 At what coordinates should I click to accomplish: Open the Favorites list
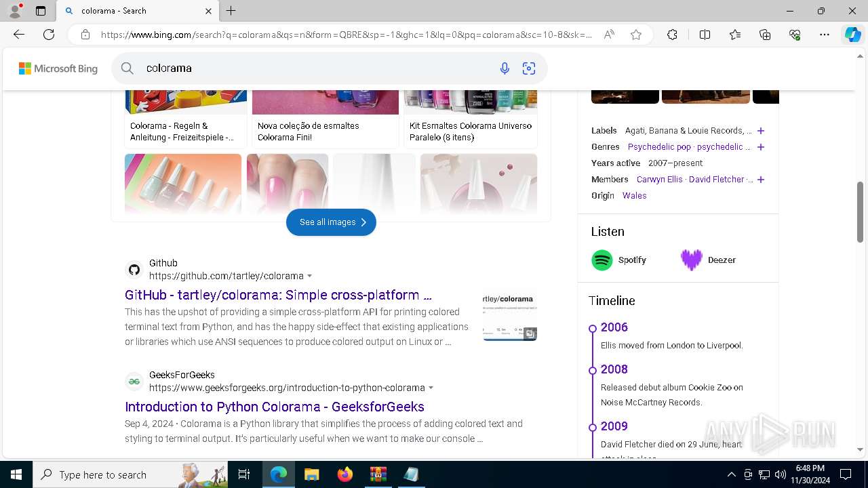click(x=735, y=35)
